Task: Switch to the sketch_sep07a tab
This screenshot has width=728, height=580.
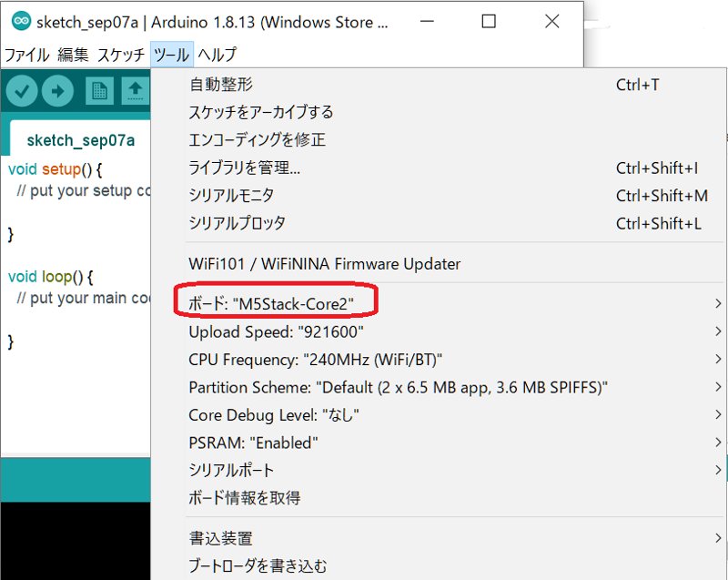Action: click(x=81, y=140)
